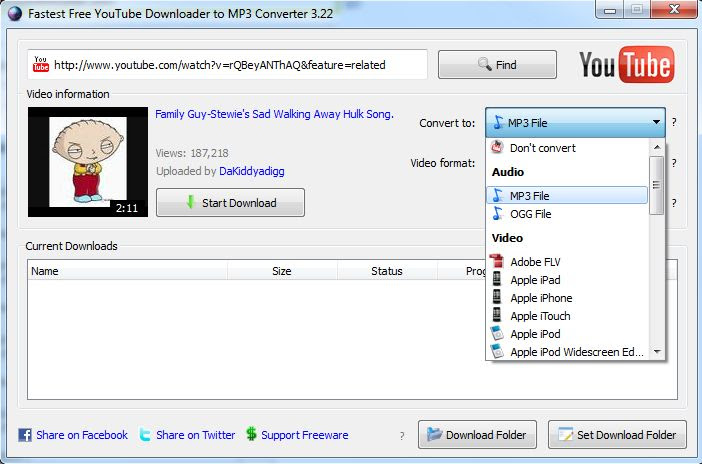Screen dimensions: 702x464
Task: Click Set Download Folder button
Action: (x=617, y=434)
